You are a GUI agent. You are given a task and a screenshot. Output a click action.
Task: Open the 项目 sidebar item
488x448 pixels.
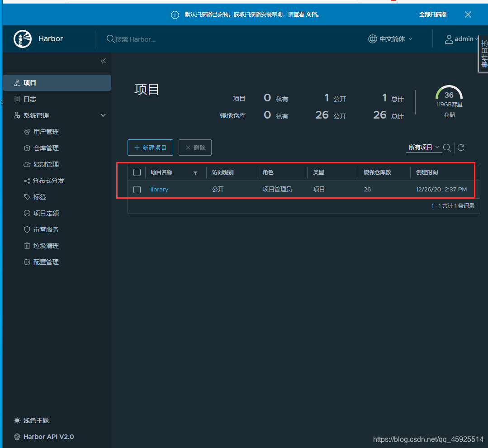pos(57,83)
